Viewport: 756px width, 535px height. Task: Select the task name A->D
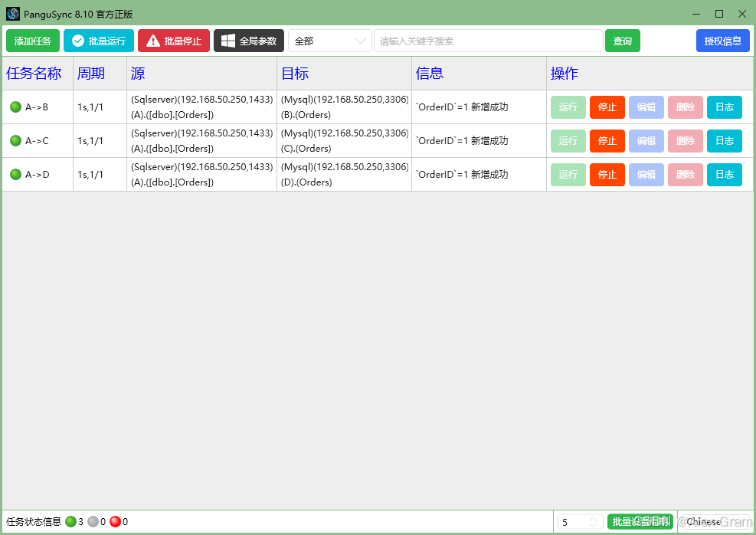coord(37,175)
